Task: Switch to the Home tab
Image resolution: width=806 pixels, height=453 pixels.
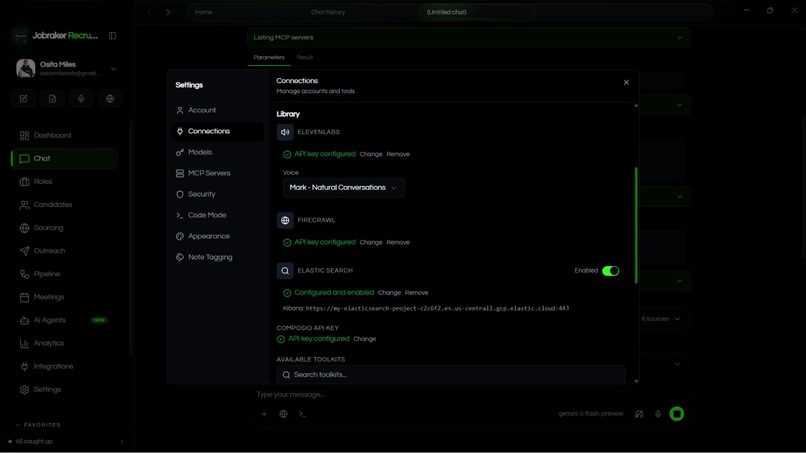Action: click(x=204, y=12)
